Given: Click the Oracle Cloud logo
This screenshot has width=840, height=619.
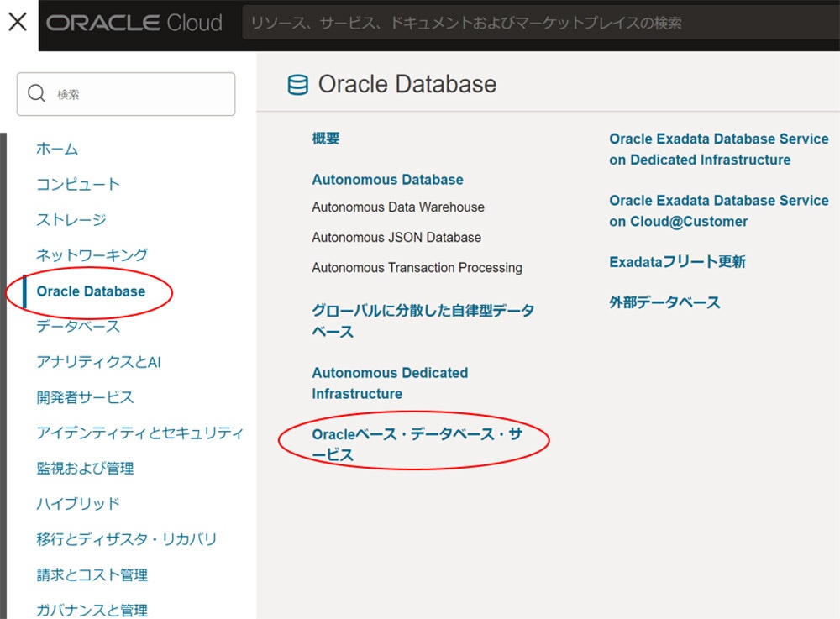Looking at the screenshot, I should pyautogui.click(x=134, y=23).
